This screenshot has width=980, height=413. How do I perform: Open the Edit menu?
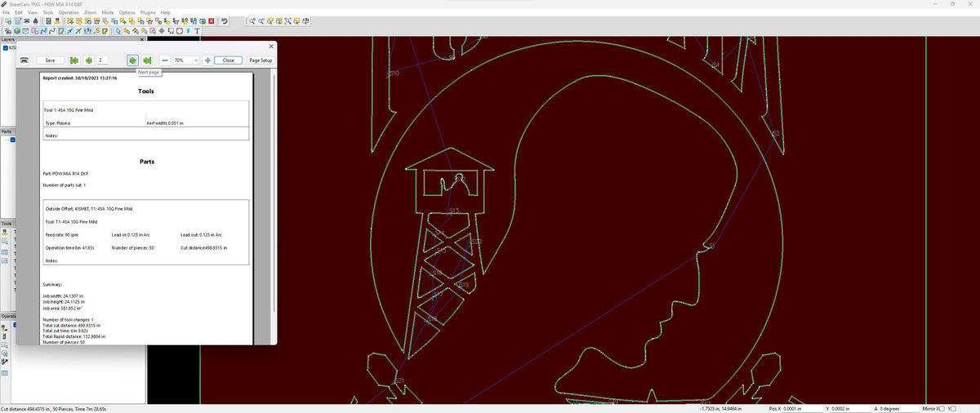click(19, 13)
